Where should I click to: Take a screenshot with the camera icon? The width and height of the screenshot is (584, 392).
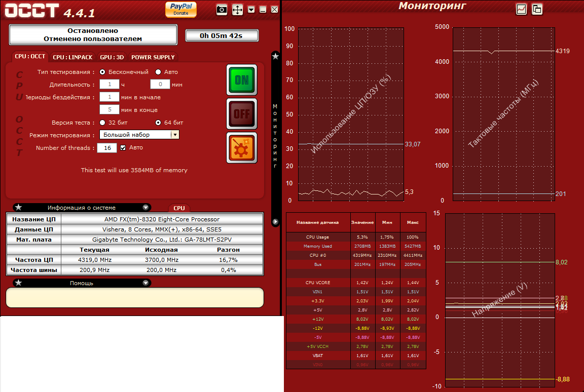222,10
